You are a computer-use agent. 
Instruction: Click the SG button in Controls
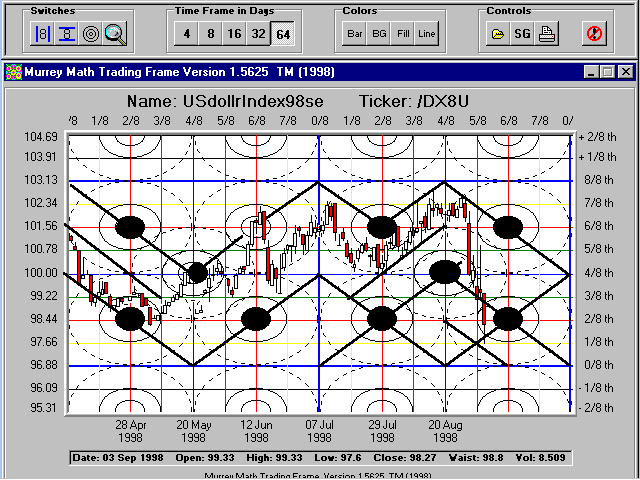point(522,33)
